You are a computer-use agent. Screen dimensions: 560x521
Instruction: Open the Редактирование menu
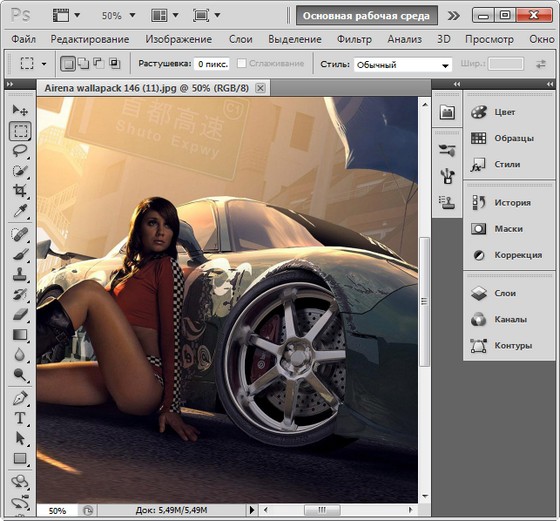[90, 39]
